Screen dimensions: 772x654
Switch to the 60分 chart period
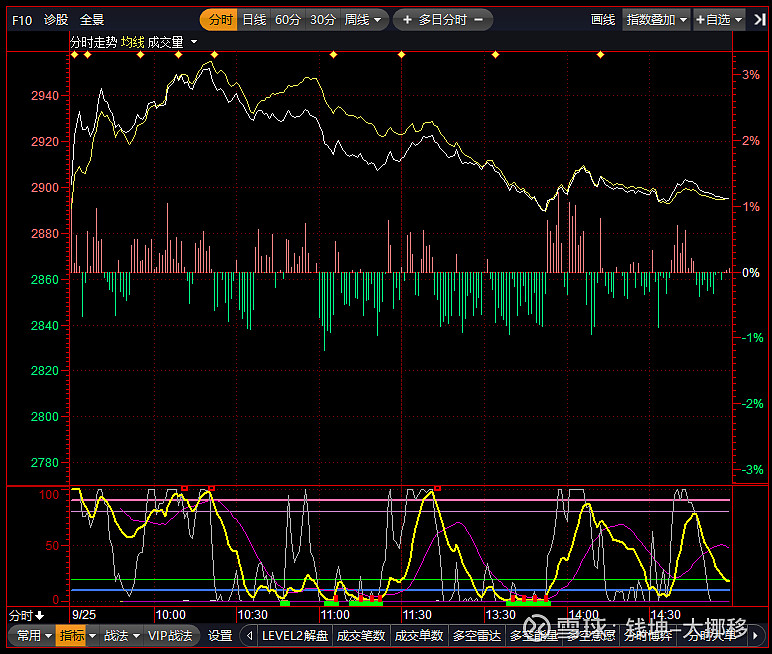click(x=288, y=20)
